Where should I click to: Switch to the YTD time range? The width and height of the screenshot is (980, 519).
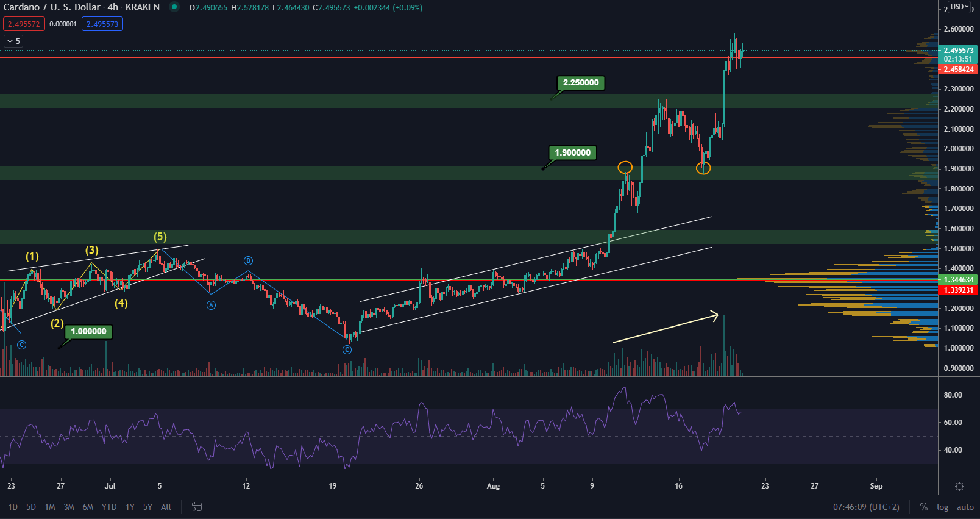[x=109, y=507]
